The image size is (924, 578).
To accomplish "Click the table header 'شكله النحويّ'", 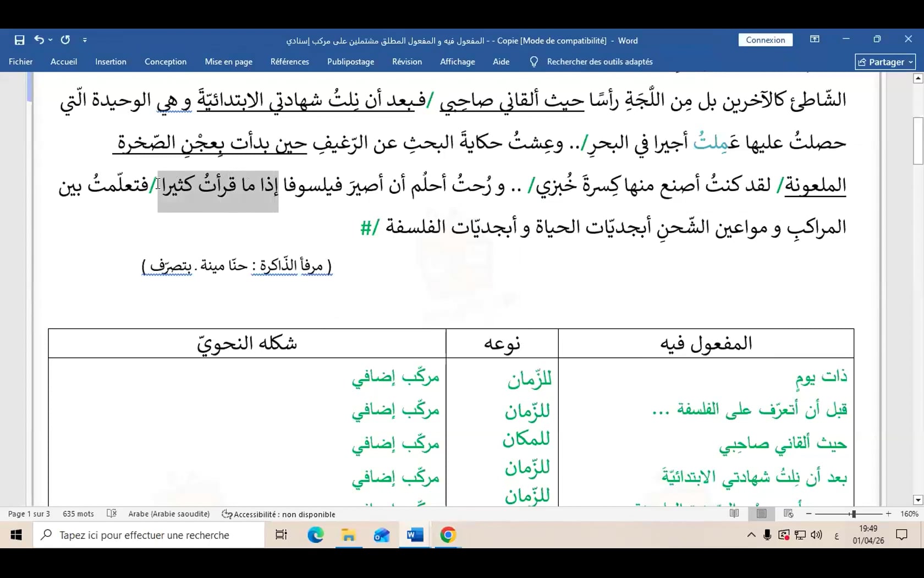I will click(247, 344).
